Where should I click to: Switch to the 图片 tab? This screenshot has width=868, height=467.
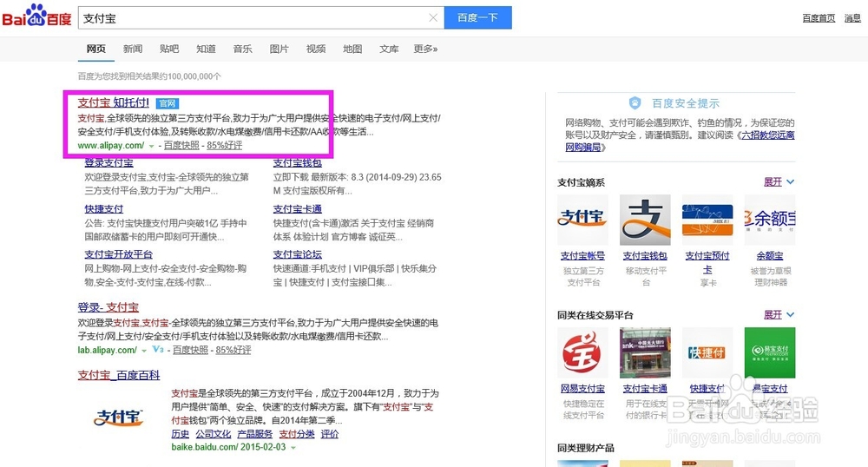pos(279,49)
